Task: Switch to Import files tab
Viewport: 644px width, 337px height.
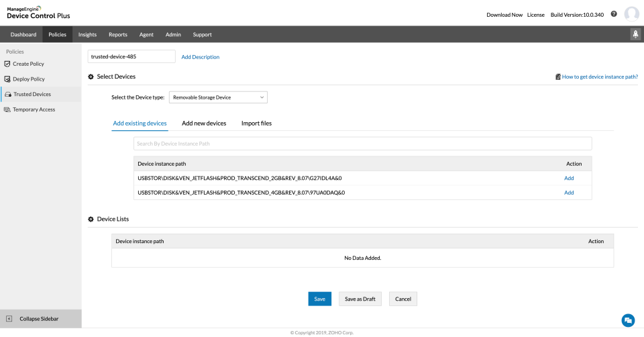Action: pos(256,124)
